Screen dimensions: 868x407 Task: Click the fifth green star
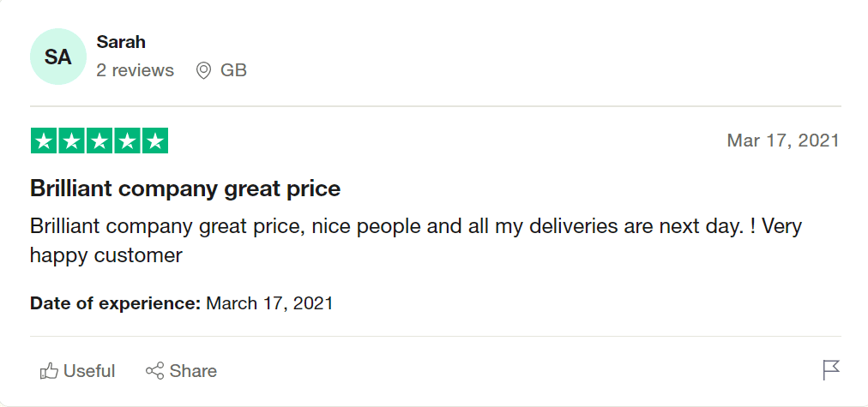154,141
